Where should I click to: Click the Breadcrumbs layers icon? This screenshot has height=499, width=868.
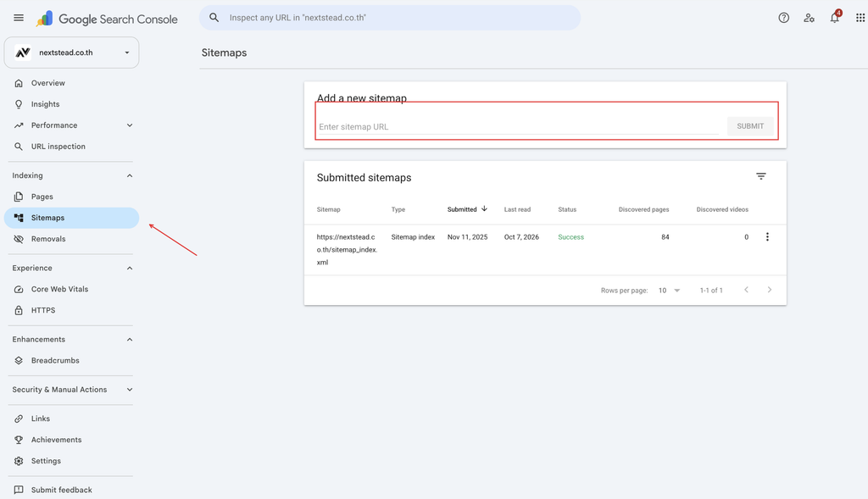tap(19, 361)
